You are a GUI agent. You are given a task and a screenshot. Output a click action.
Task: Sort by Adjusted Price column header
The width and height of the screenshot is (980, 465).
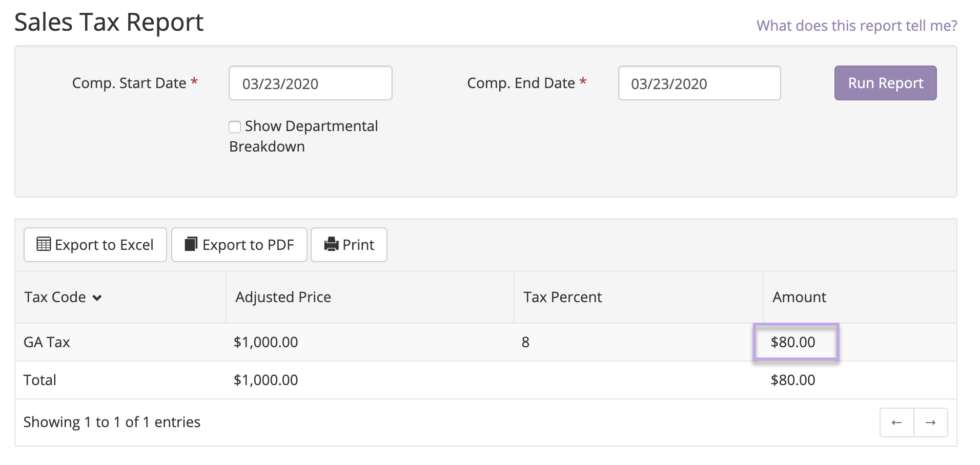point(283,297)
